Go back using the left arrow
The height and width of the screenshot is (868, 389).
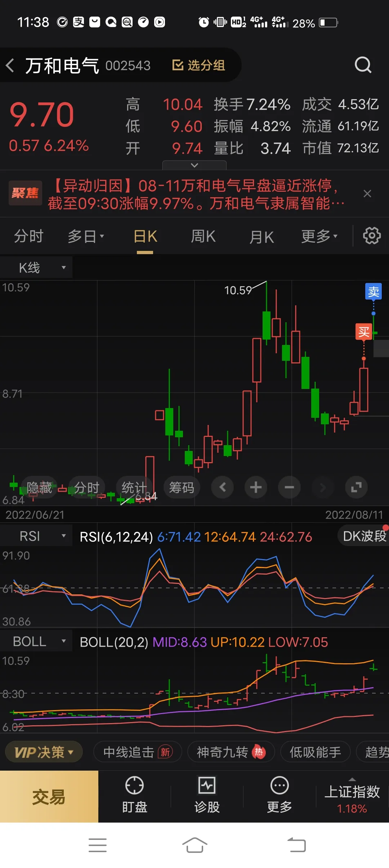[x=10, y=65]
